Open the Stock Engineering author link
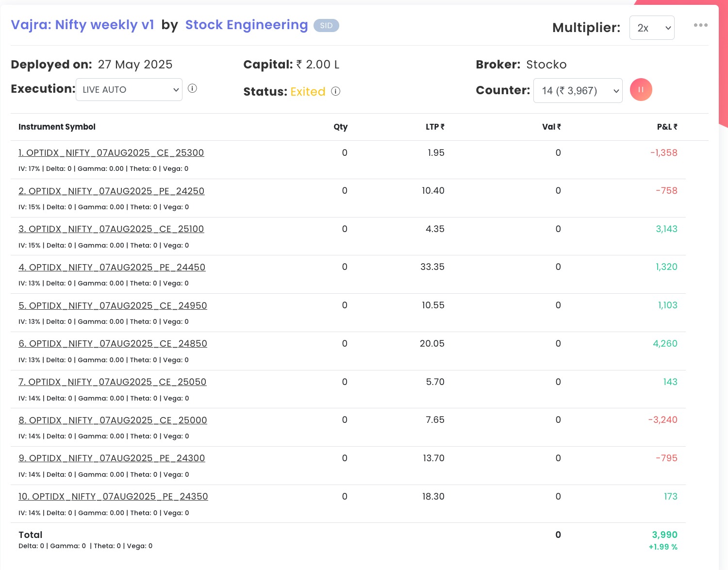The width and height of the screenshot is (728, 570). pos(246,25)
